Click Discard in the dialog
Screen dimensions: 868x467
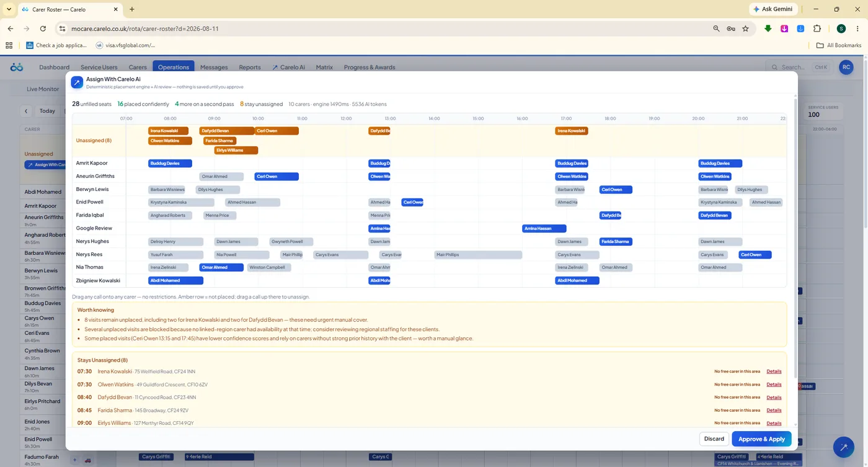point(714,438)
